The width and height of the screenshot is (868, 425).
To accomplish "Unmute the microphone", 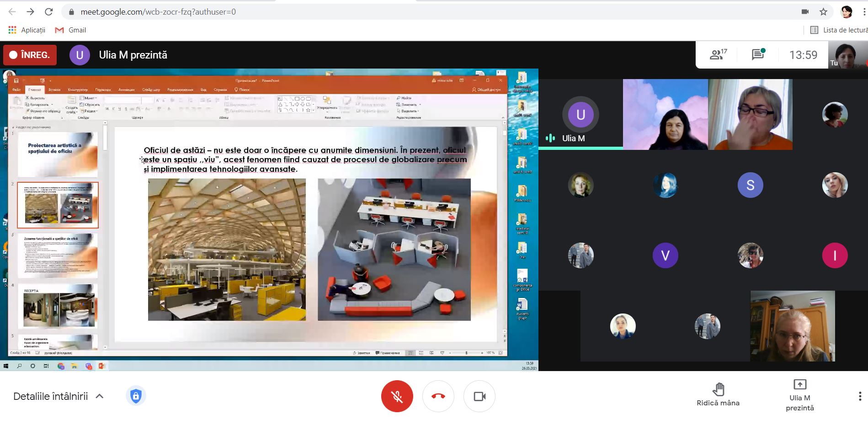I will tap(397, 396).
